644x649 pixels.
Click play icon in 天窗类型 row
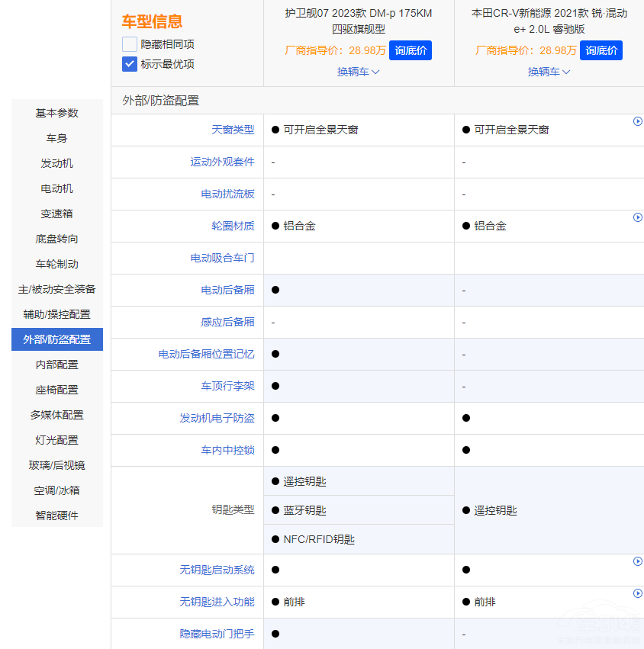pos(638,121)
